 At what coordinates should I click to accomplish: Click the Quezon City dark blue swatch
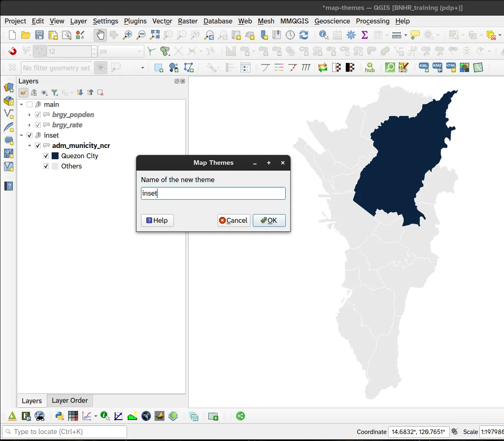coord(55,156)
